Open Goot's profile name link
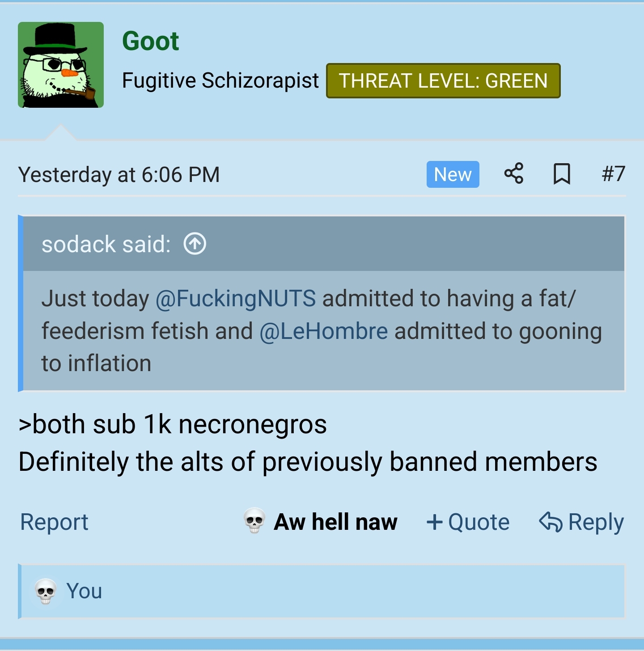Viewport: 644px width, 651px height. point(151,41)
